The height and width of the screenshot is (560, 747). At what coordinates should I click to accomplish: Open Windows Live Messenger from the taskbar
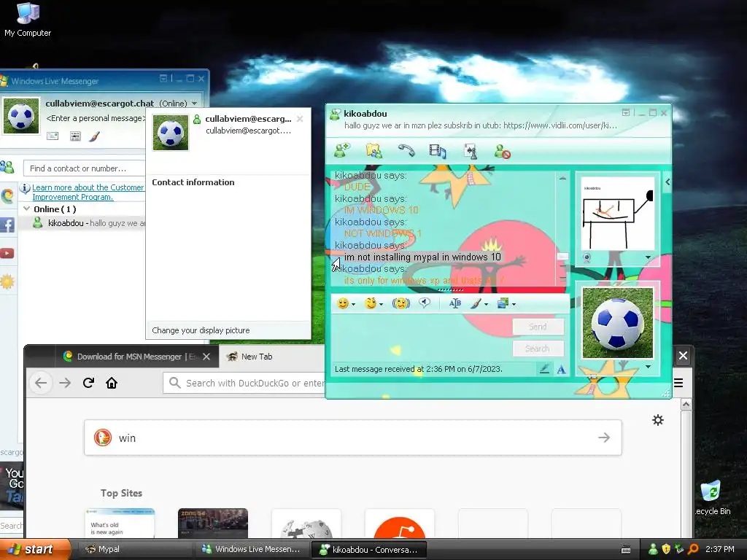point(251,549)
